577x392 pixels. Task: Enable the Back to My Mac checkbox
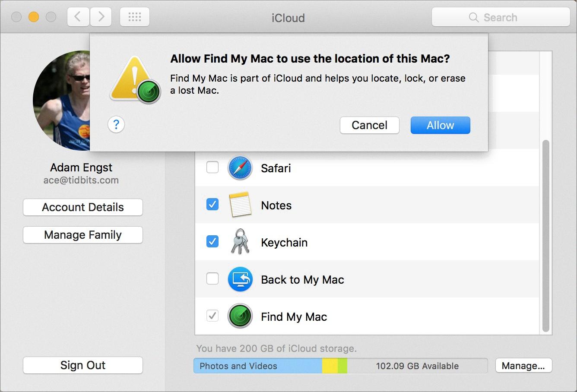pyautogui.click(x=212, y=278)
